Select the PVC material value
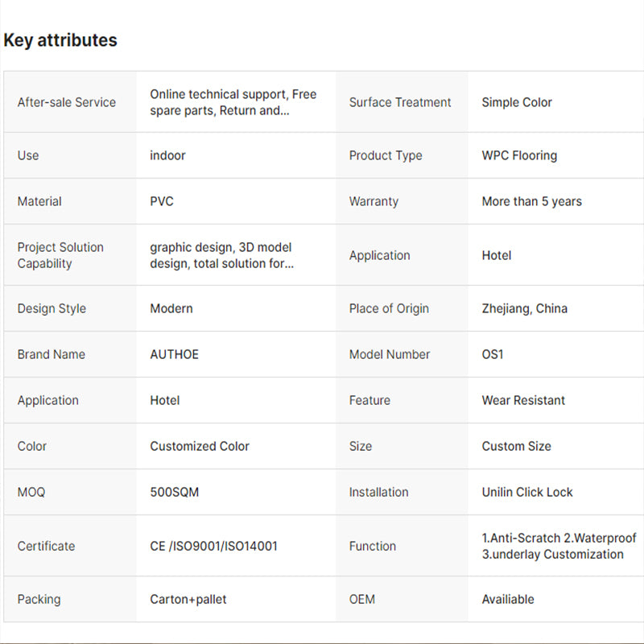The height and width of the screenshot is (644, 644). pyautogui.click(x=162, y=201)
